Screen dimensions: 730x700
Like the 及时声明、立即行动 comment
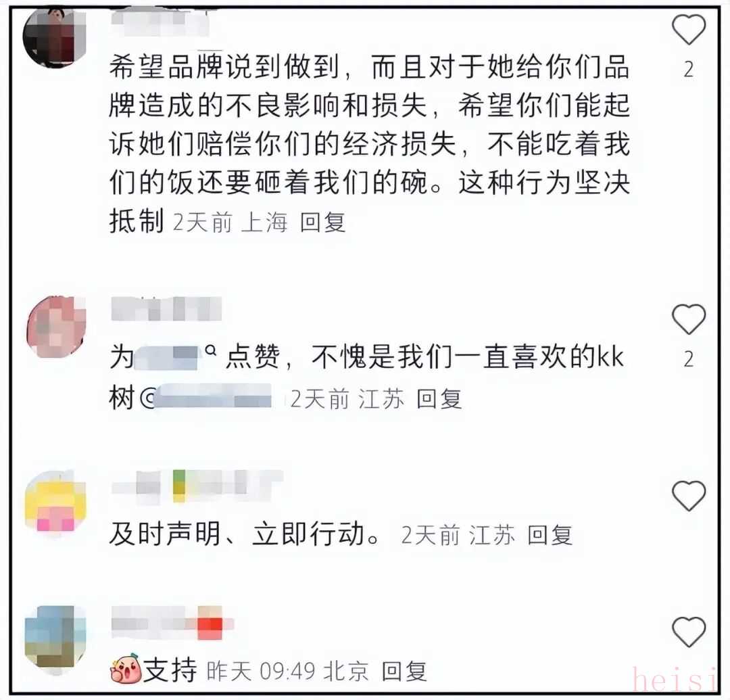689,496
